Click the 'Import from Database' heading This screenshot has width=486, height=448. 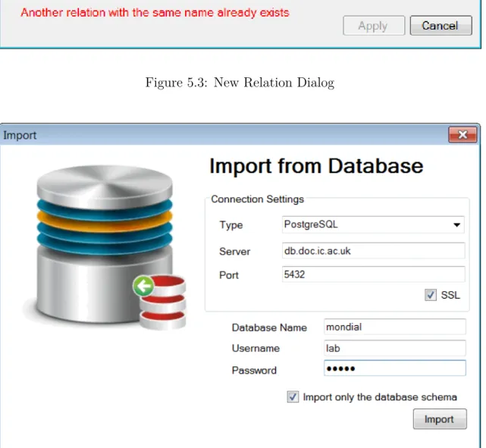pyautogui.click(x=316, y=166)
